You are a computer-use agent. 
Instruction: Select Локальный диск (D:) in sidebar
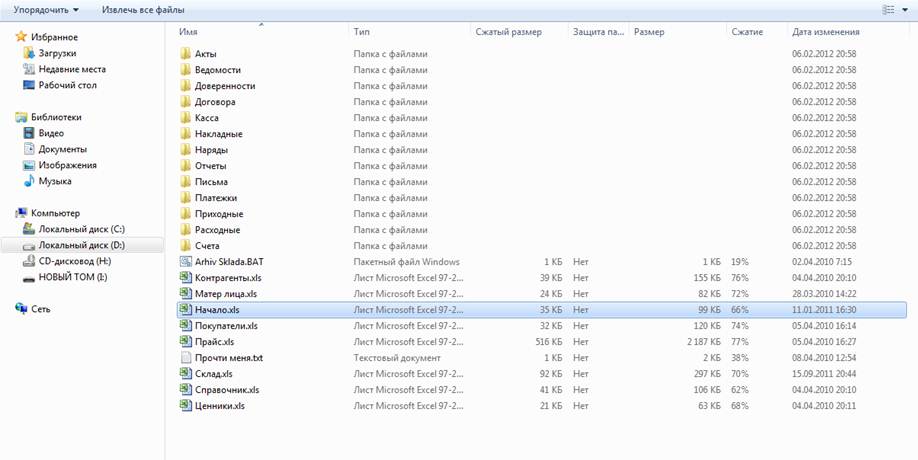[81, 245]
